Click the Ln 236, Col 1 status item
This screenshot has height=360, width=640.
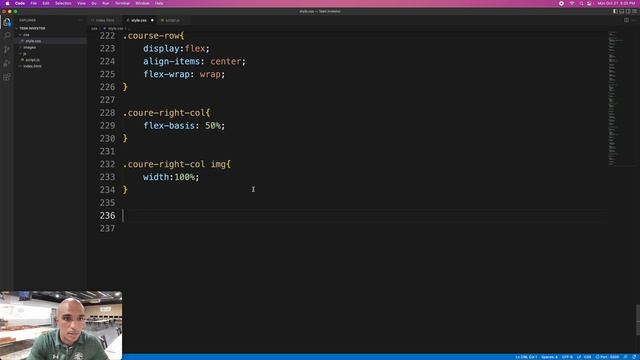[526, 357]
